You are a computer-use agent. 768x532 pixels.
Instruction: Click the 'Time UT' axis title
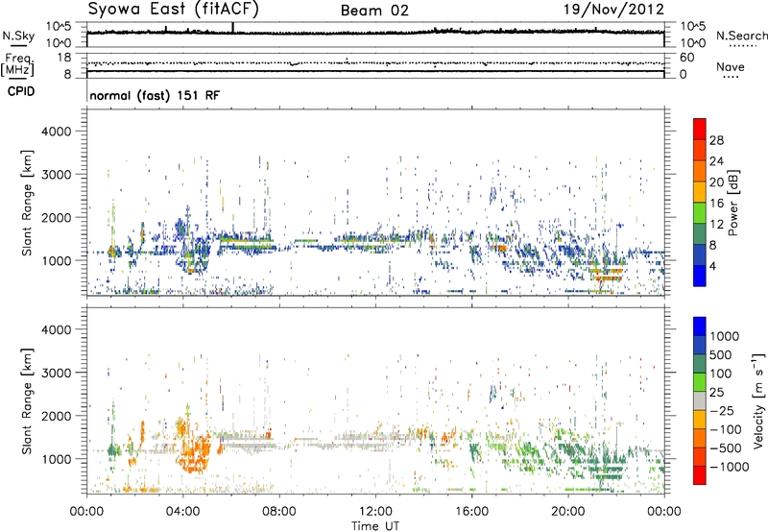tap(375, 526)
